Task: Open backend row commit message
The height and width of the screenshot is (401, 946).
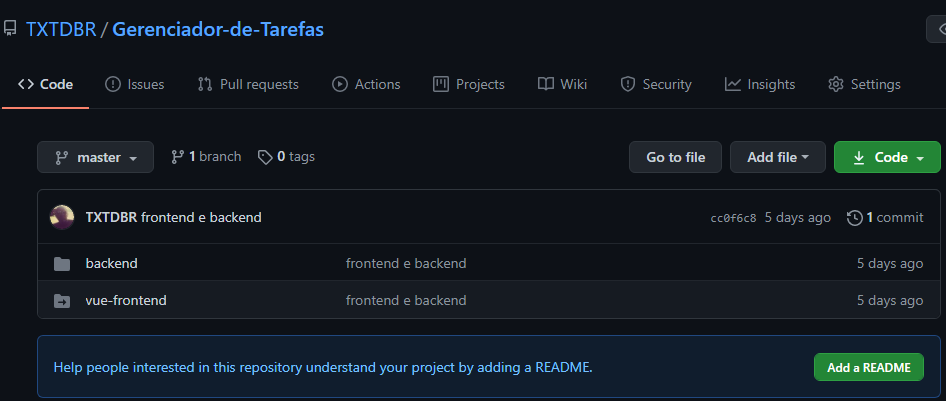Action: [406, 264]
